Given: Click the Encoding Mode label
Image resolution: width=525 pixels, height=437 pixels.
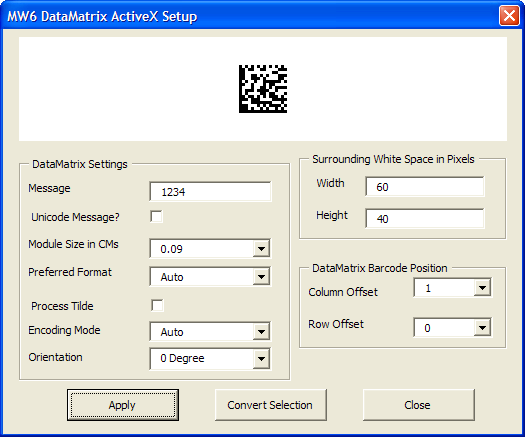Looking at the screenshot, I should click(64, 330).
